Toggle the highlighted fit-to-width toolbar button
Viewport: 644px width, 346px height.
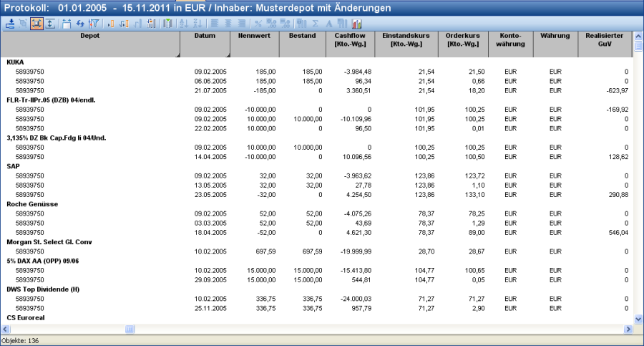click(x=36, y=24)
